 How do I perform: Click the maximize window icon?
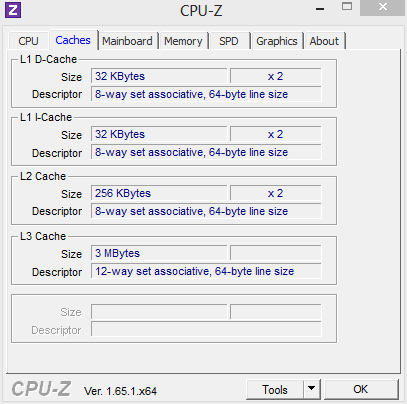click(347, 6)
